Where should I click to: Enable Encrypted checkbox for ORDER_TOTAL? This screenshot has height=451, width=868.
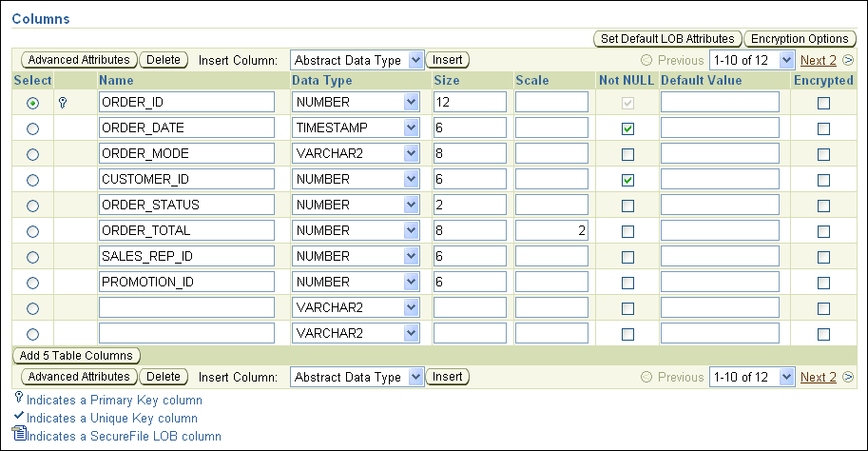[823, 231]
